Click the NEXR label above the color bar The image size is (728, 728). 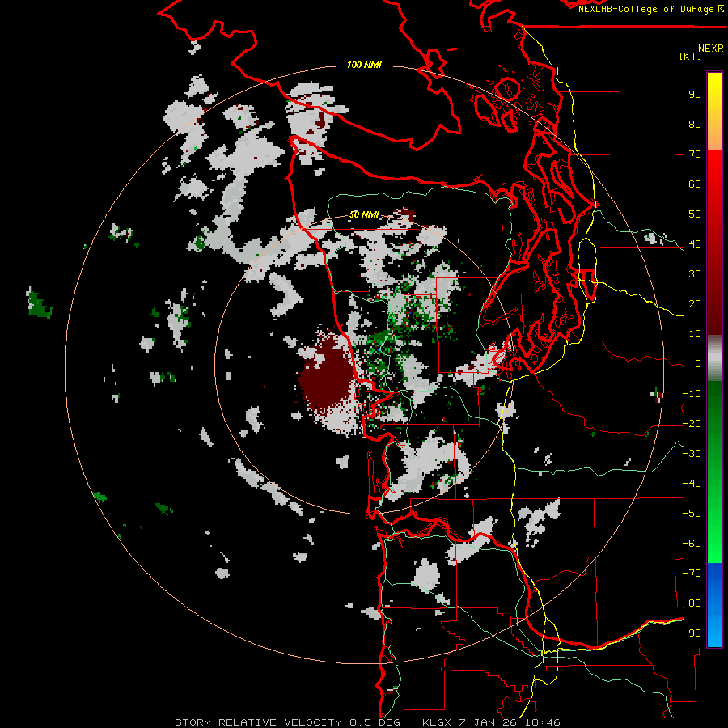pos(711,49)
